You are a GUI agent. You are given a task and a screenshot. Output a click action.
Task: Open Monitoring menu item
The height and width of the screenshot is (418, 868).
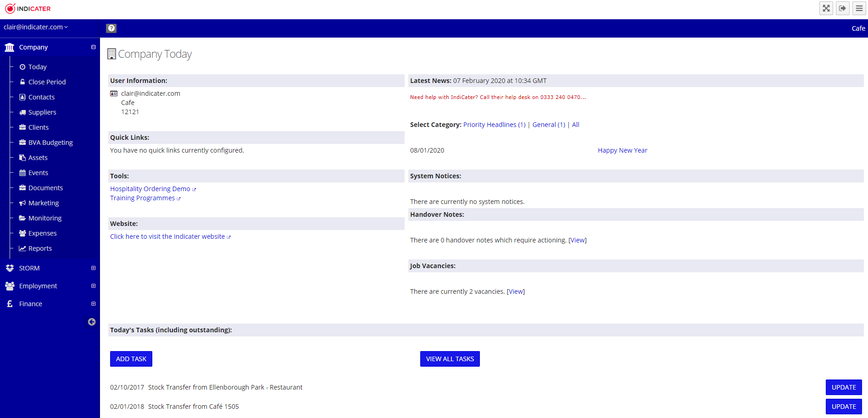coord(45,218)
